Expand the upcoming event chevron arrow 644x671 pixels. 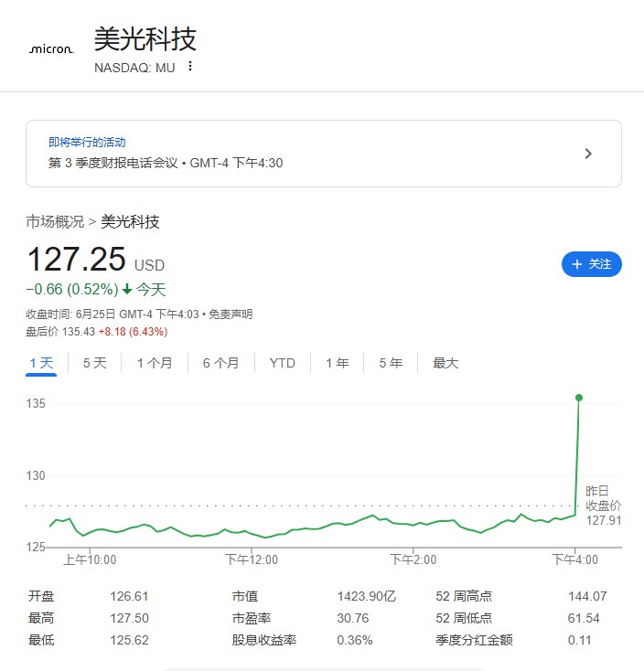[x=588, y=154]
